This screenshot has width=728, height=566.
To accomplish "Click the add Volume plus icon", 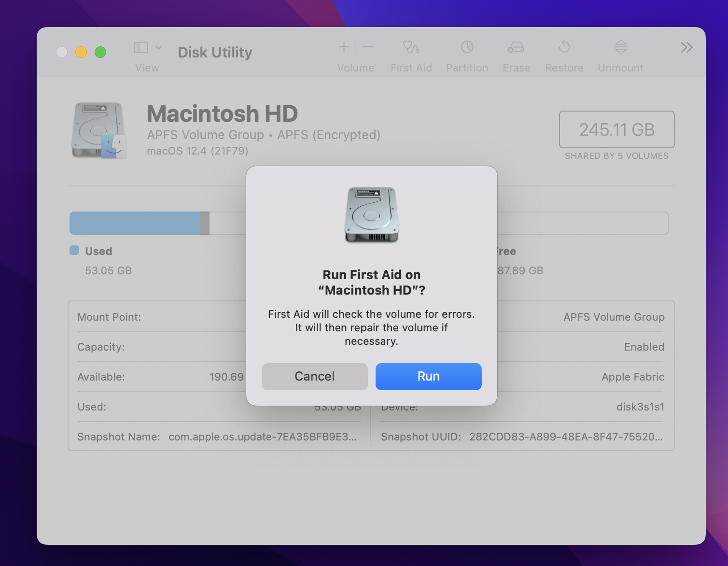I will [x=344, y=47].
